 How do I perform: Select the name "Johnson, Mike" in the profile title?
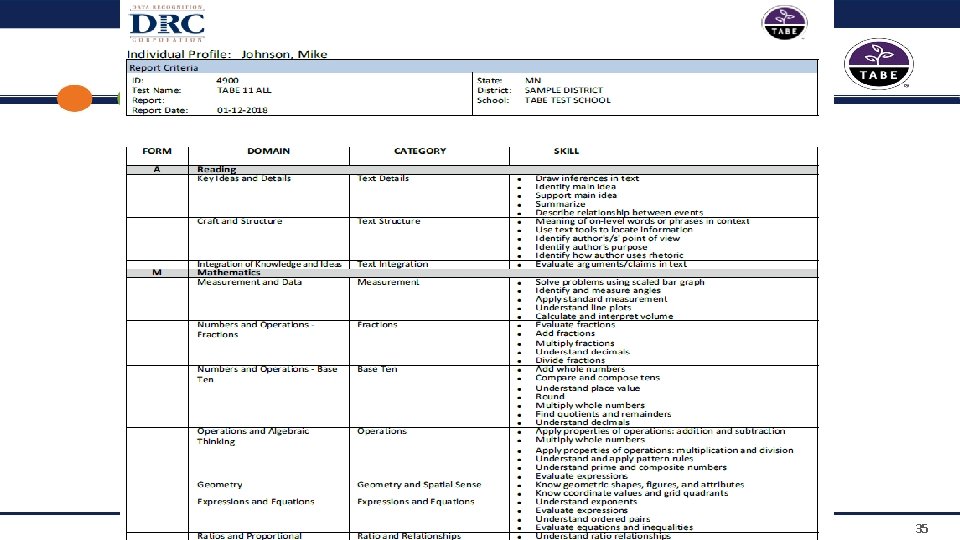284,54
